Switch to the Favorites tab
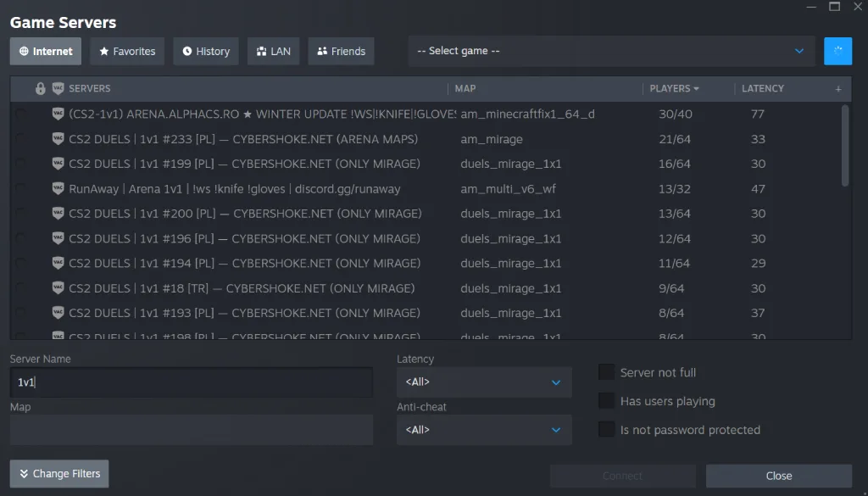This screenshot has height=496, width=868. click(x=127, y=51)
